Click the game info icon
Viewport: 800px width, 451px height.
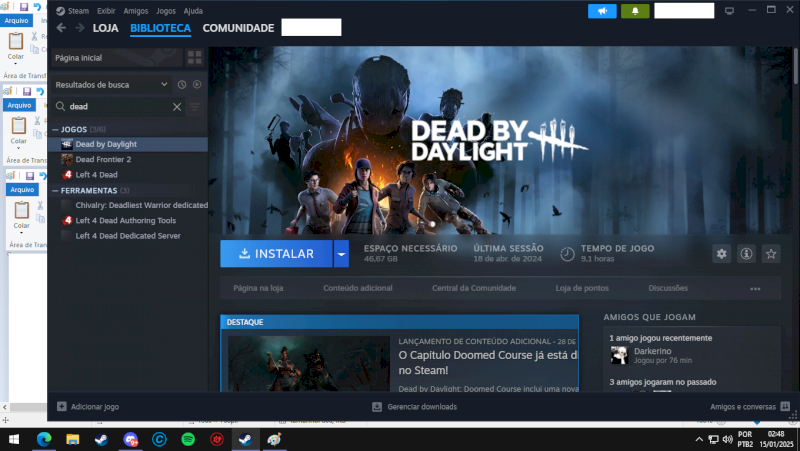tap(746, 254)
